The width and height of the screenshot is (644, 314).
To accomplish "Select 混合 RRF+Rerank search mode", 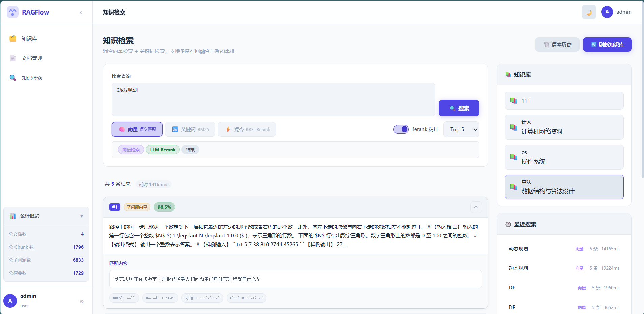I will pos(247,130).
